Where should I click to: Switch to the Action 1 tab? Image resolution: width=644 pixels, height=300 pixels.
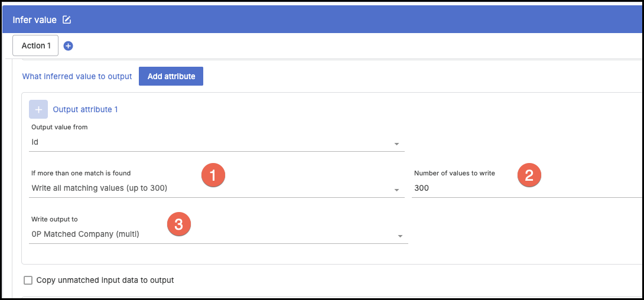pyautogui.click(x=35, y=46)
